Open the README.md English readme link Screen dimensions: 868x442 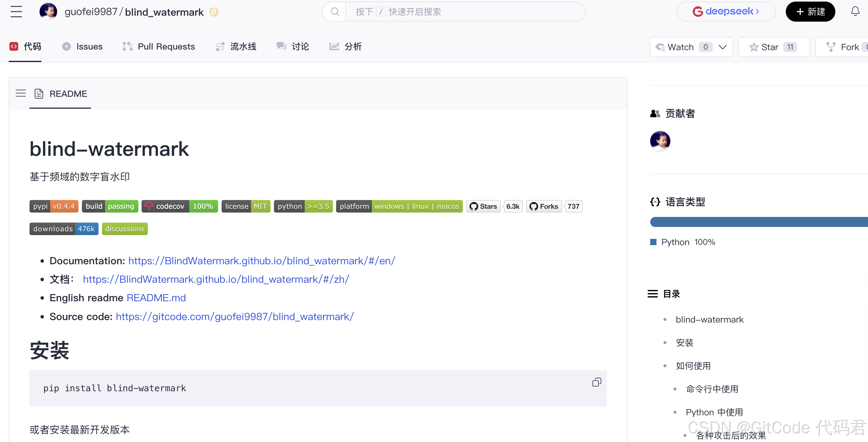pyautogui.click(x=156, y=297)
